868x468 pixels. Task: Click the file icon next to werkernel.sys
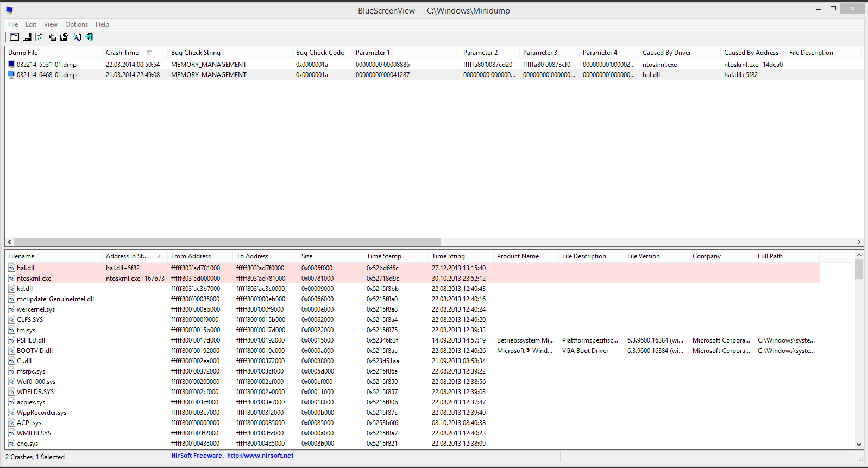point(11,309)
